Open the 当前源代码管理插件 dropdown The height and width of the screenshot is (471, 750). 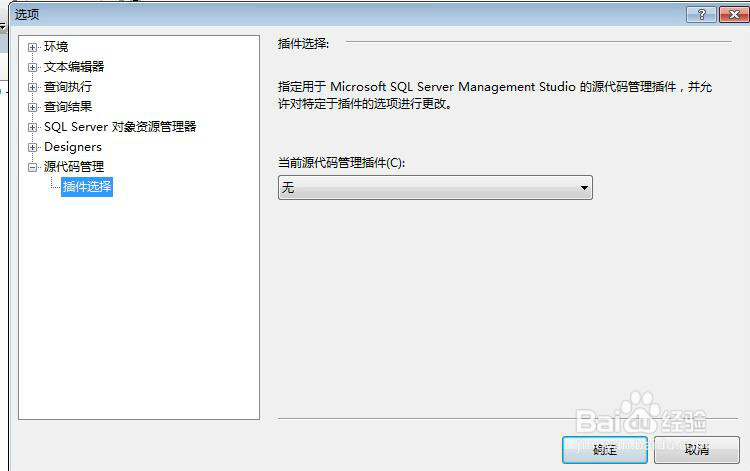(x=435, y=188)
